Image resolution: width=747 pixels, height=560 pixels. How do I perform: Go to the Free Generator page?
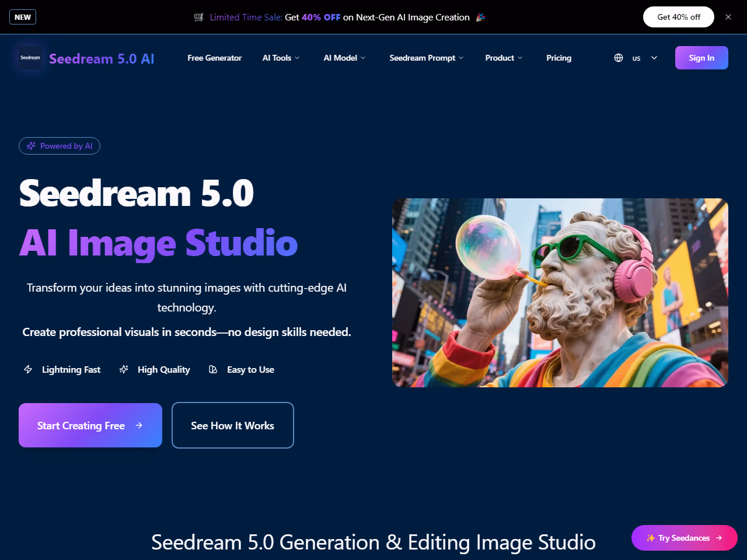214,58
